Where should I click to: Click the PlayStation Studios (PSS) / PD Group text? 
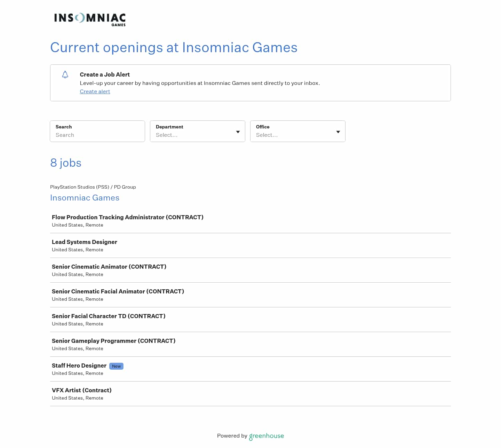pos(93,187)
